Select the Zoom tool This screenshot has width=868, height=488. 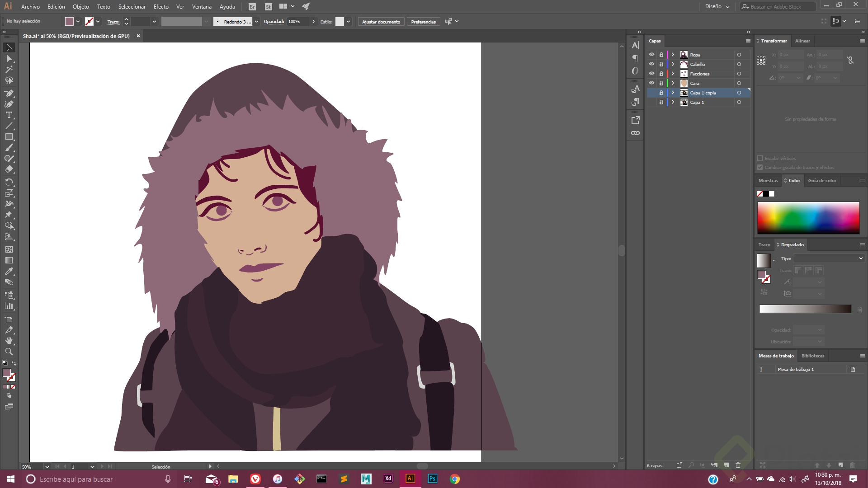pos(9,352)
